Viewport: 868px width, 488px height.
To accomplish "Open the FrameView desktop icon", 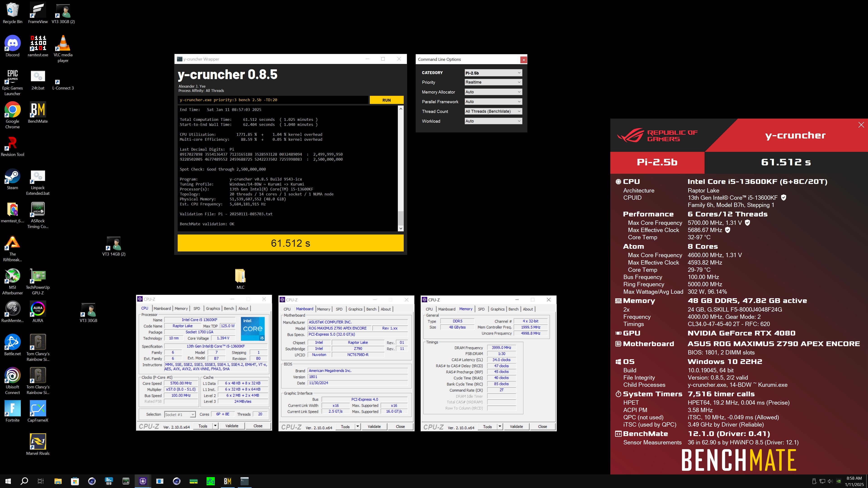I will pos(38,13).
